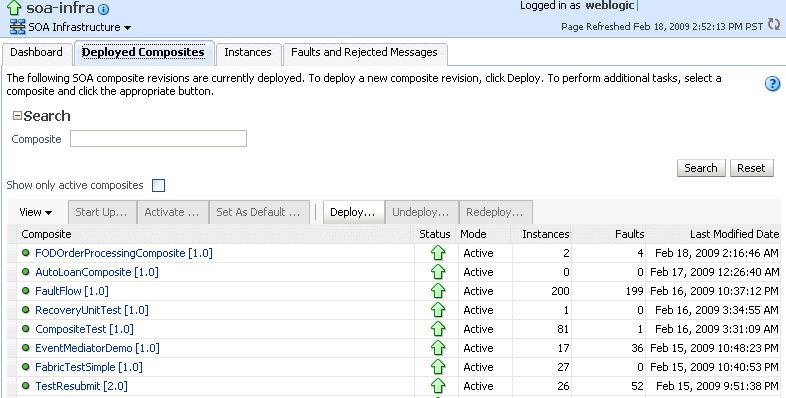The width and height of the screenshot is (786, 398).
Task: Click the soa-infra page title text
Action: [x=60, y=8]
